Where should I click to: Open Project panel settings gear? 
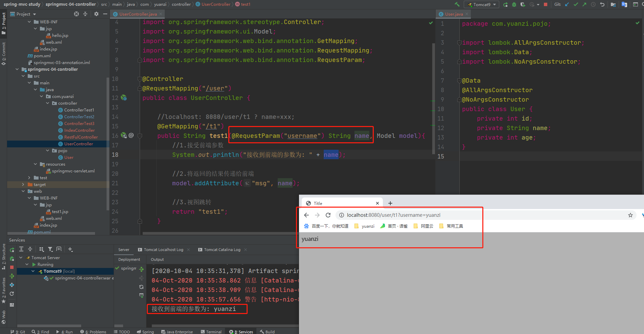[96, 14]
